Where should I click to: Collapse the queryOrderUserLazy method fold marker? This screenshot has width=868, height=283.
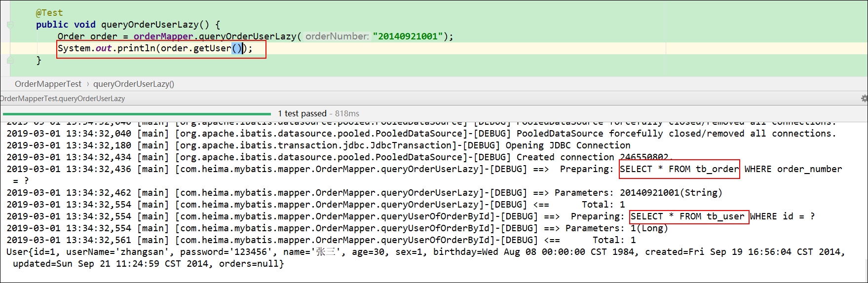point(10,25)
